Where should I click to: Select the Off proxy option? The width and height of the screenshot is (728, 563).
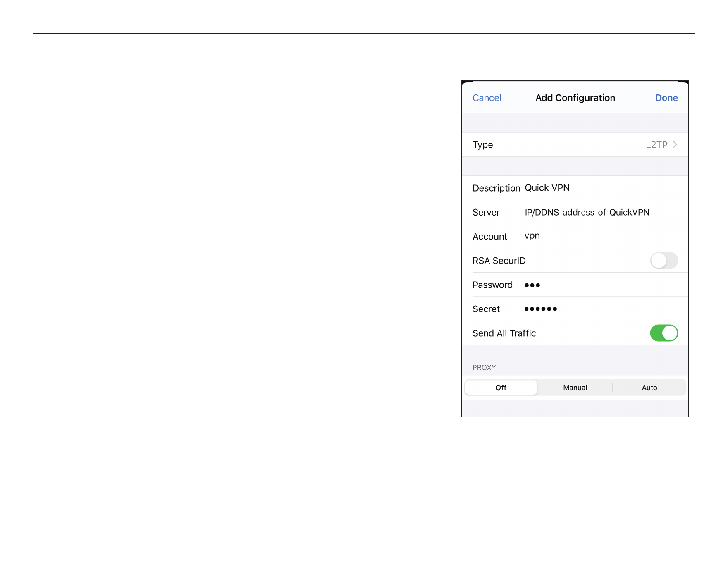click(x=501, y=388)
